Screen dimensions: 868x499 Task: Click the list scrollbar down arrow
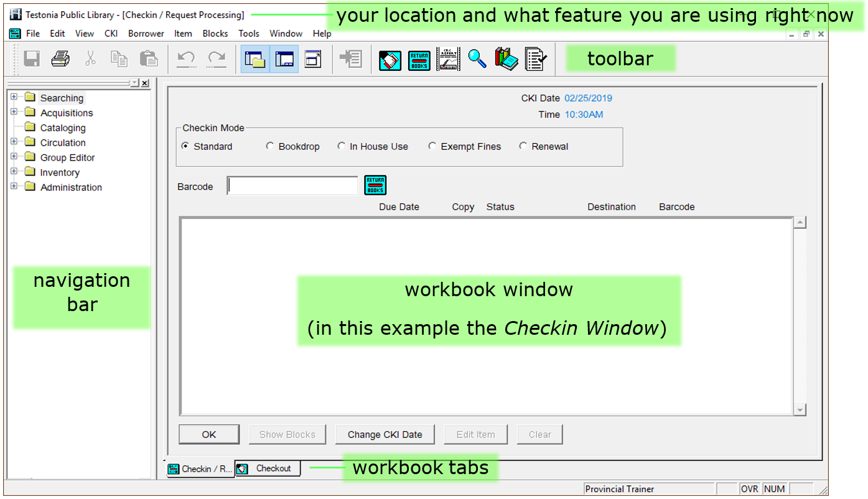pos(800,409)
